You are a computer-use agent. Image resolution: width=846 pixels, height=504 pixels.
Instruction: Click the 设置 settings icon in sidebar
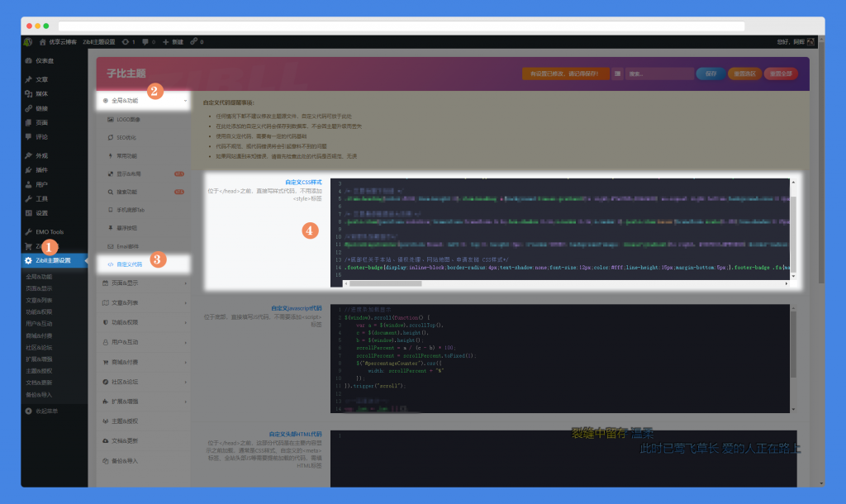click(29, 212)
